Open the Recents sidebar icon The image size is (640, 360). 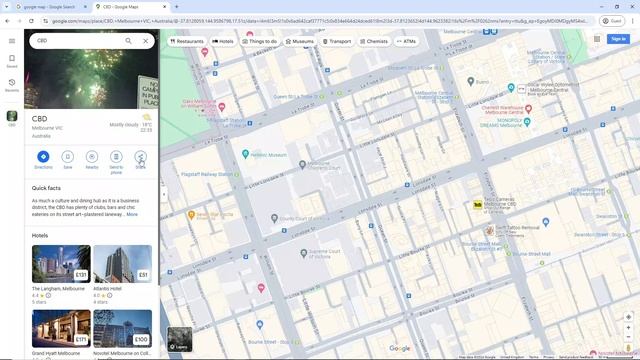(x=12, y=85)
